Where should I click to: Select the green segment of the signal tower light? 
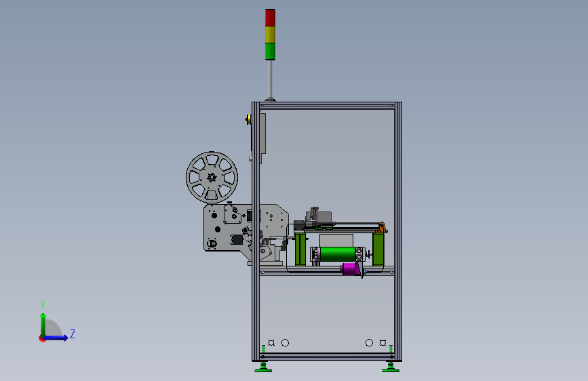tap(270, 52)
